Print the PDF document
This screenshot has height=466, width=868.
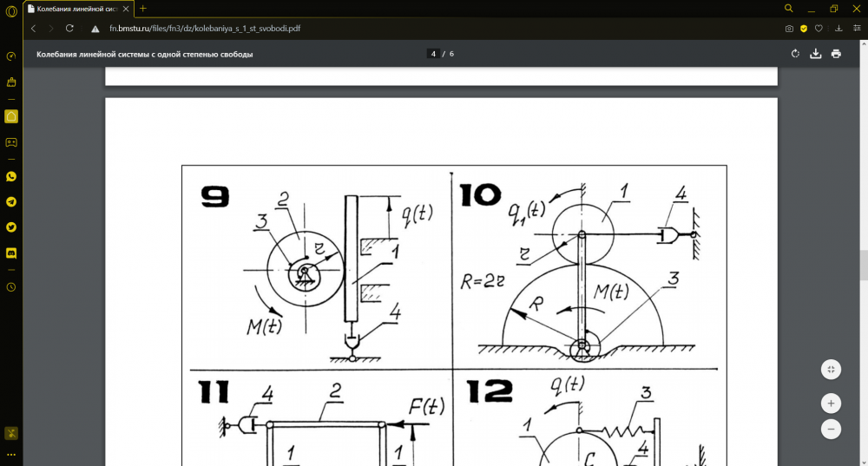(836, 54)
